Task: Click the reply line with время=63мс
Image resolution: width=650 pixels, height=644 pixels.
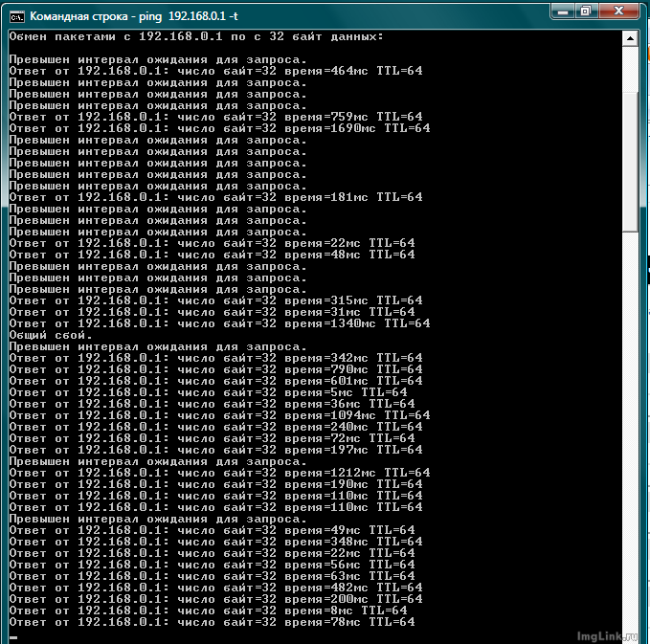Action: tap(213, 576)
